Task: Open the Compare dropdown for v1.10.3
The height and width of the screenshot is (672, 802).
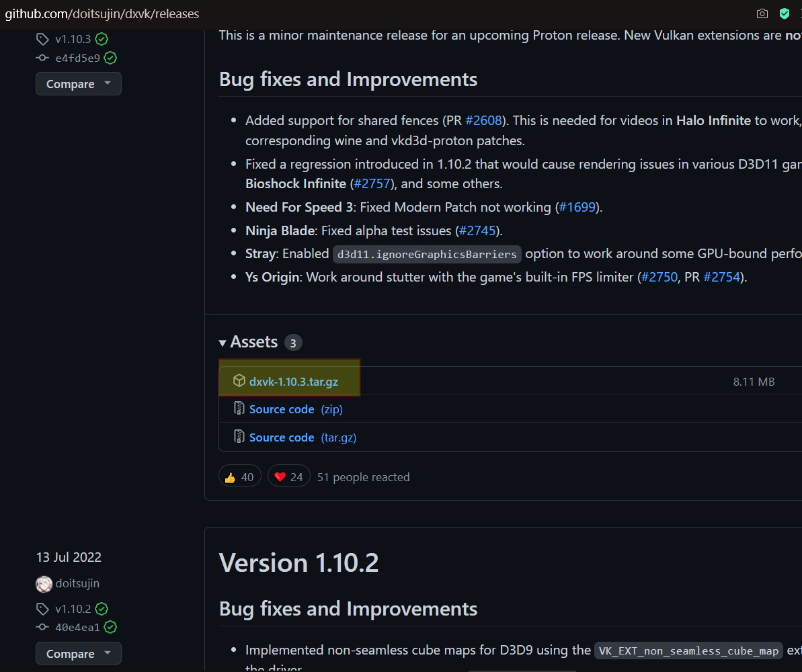Action: pyautogui.click(x=78, y=84)
